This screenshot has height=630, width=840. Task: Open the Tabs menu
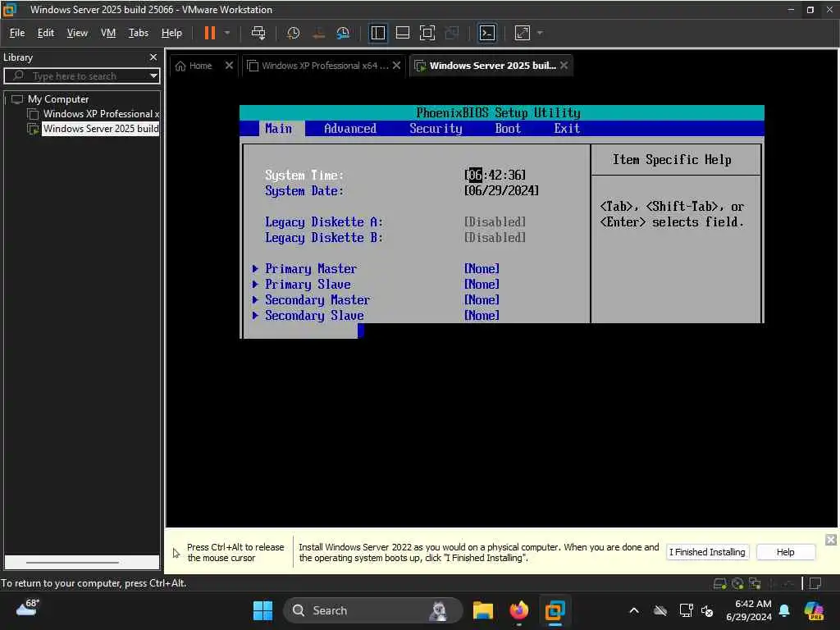[138, 33]
